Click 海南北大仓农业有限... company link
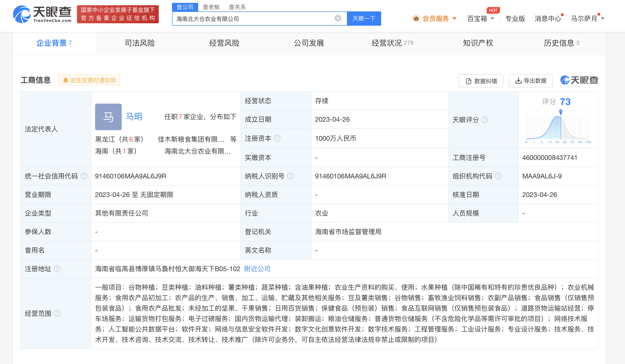This screenshot has height=364, width=625. click(198, 151)
